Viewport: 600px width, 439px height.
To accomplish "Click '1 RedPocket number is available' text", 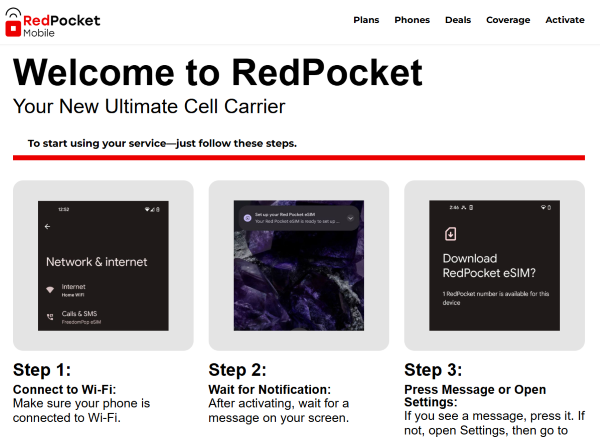I will coord(496,298).
